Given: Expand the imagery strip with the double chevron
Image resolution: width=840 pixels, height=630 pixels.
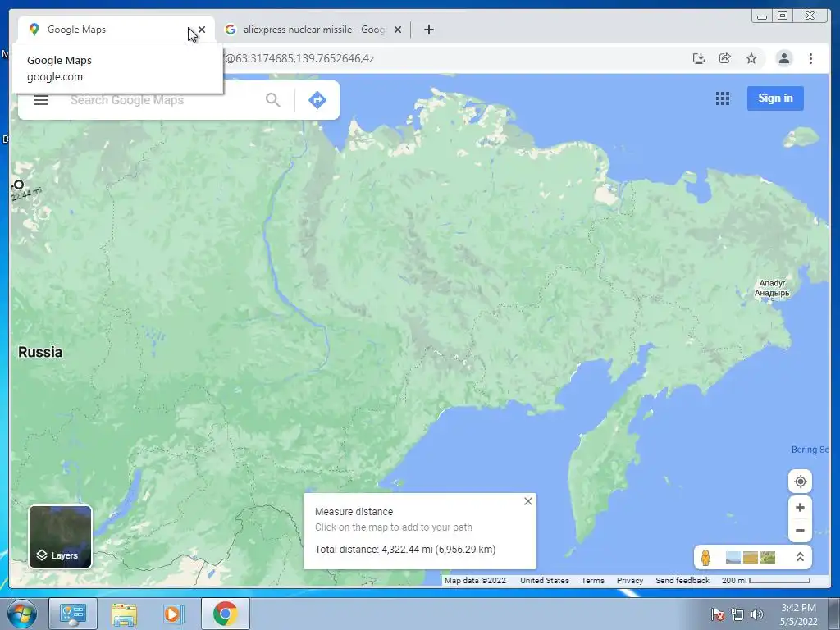Looking at the screenshot, I should [x=800, y=557].
